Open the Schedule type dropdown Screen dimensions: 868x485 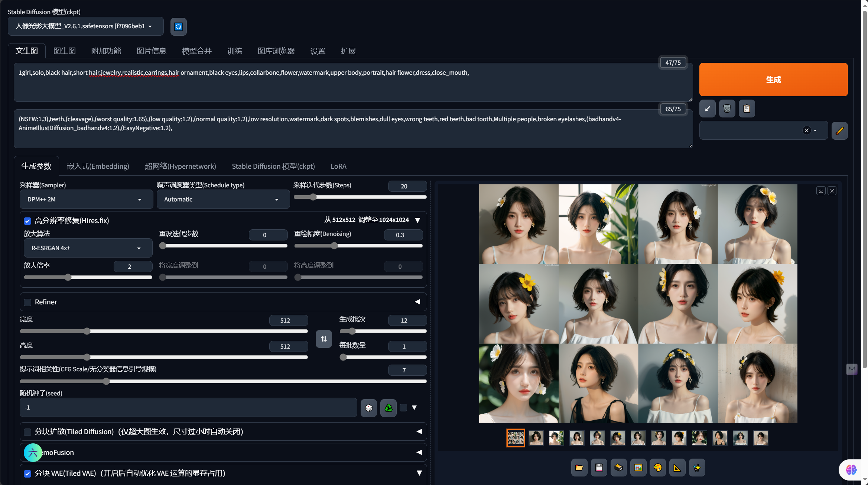(x=223, y=199)
